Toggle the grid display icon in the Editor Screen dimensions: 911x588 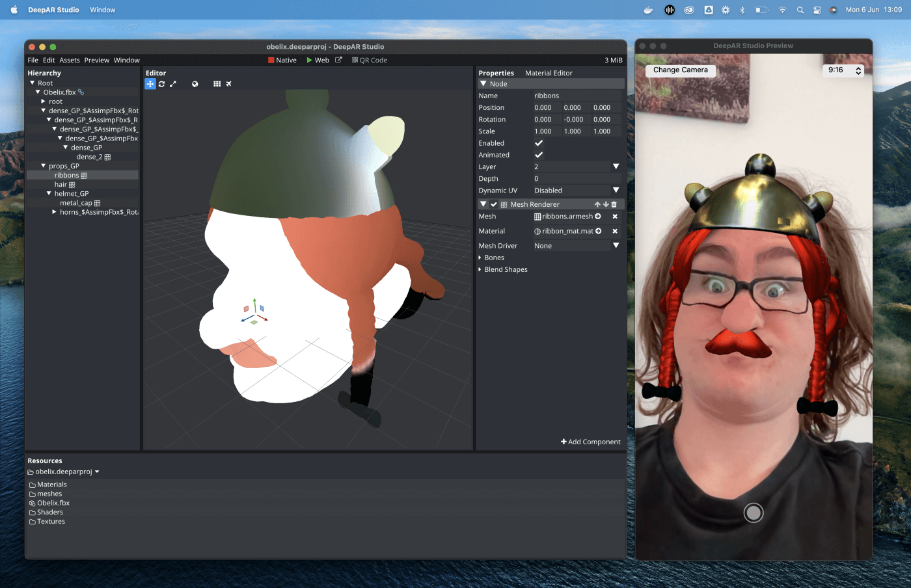[217, 84]
